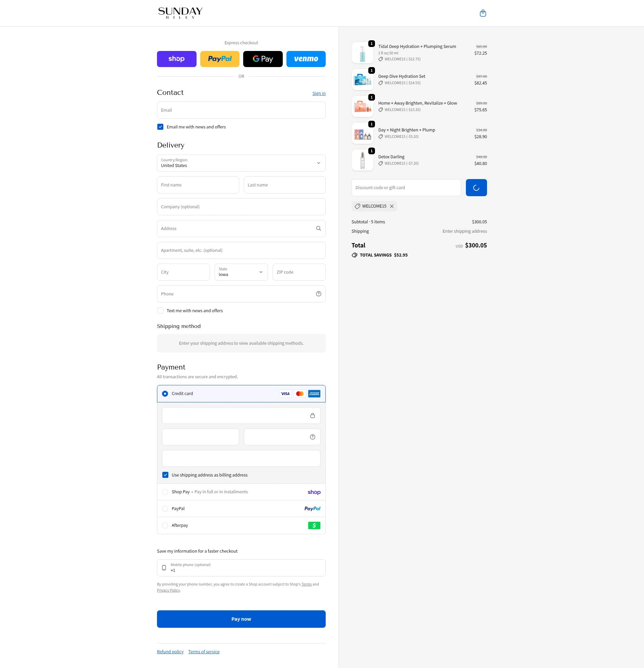The width and height of the screenshot is (644, 668).
Task: Select Shop Pay installments payment option
Action: 165,492
